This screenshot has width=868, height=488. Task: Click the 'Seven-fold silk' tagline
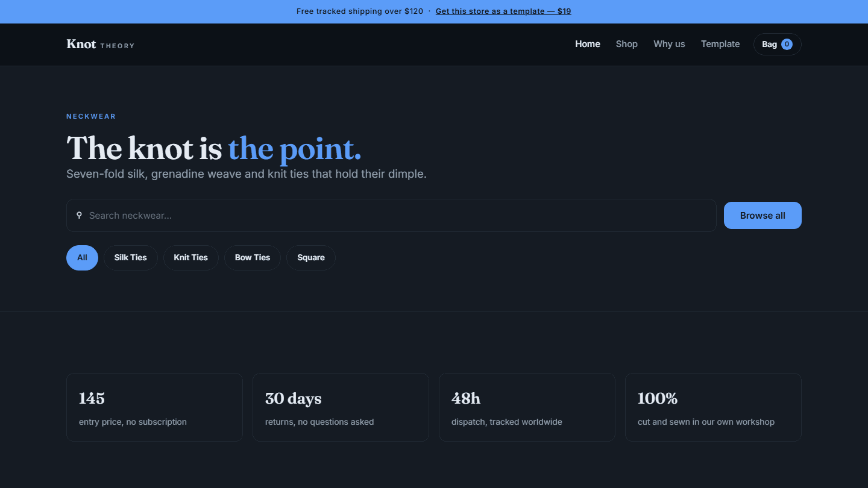tap(247, 174)
